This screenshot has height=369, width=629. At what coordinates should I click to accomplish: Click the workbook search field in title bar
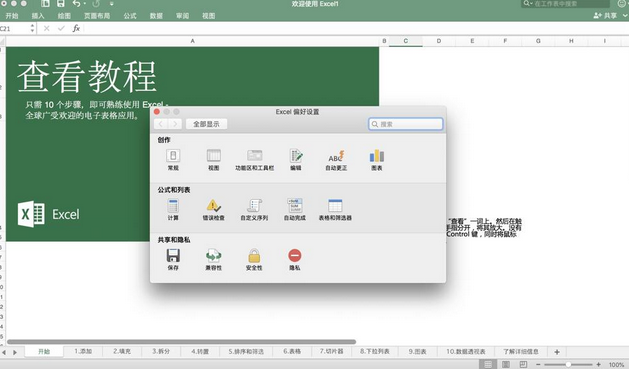(565, 4)
